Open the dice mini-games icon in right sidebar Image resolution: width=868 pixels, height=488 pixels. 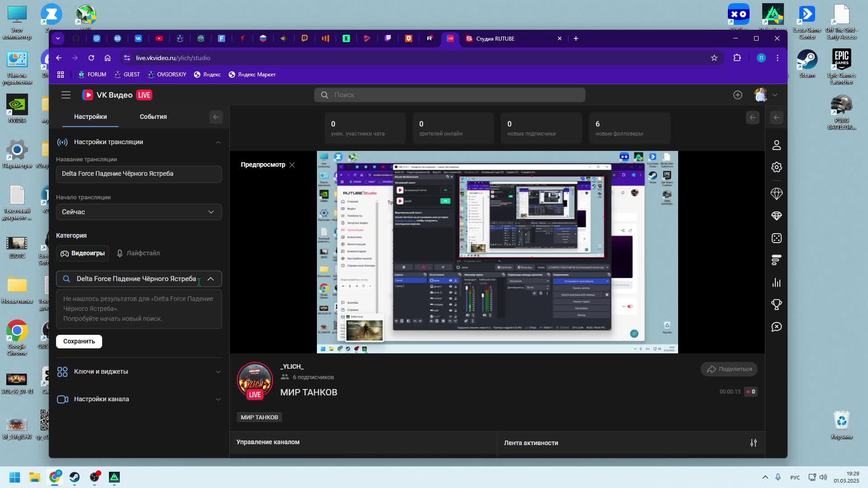(776, 238)
